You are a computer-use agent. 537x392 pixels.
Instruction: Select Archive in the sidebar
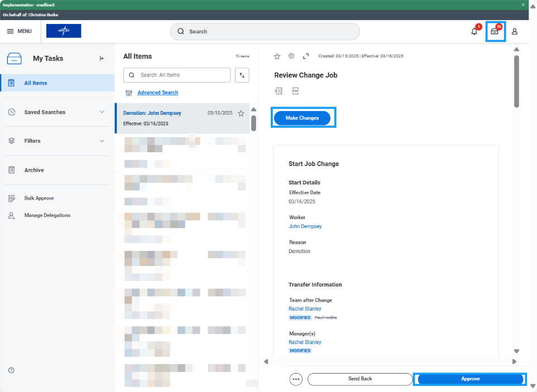[x=33, y=169]
